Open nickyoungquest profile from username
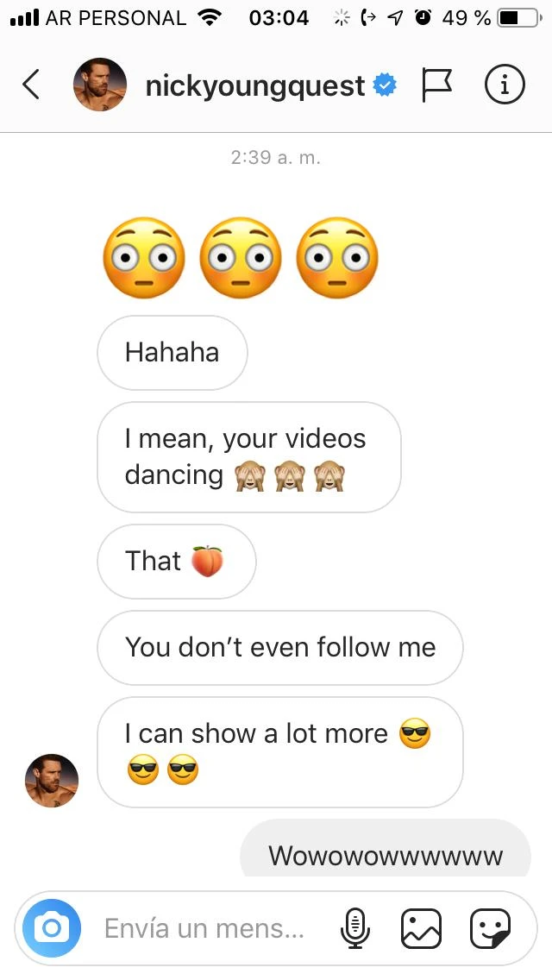The height and width of the screenshot is (980, 552). [255, 85]
